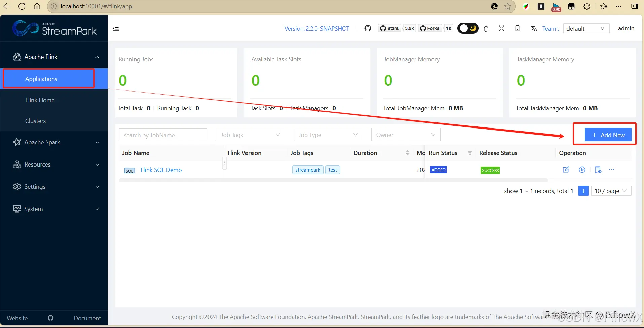Open the Run Status filter icon
This screenshot has width=644, height=328.
coord(470,153)
